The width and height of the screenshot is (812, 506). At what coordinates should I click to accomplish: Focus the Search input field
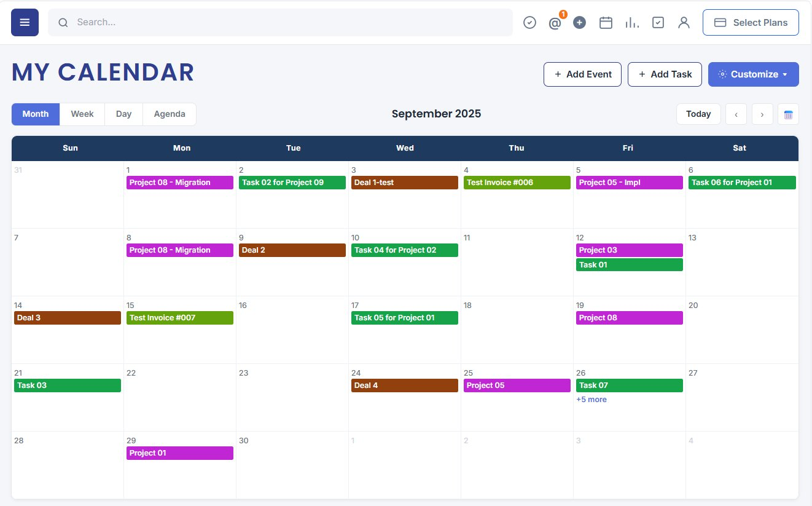pyautogui.click(x=280, y=22)
